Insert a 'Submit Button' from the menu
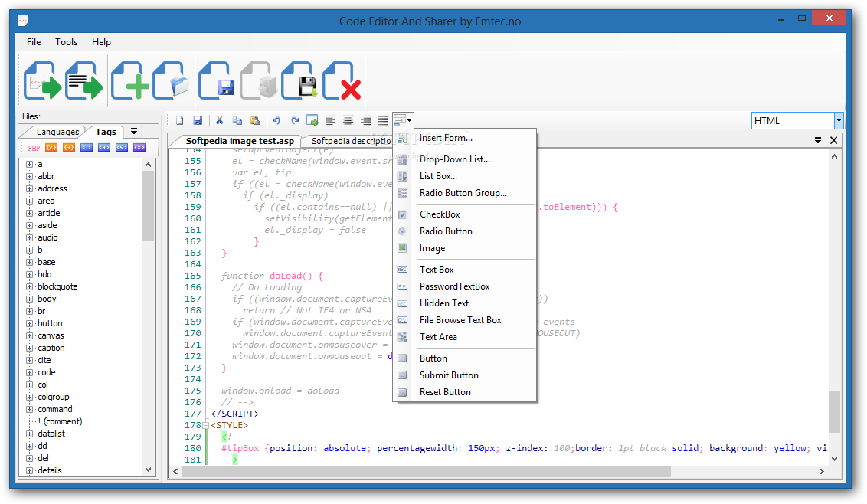Screen dimensions: 867x504 tap(464, 375)
